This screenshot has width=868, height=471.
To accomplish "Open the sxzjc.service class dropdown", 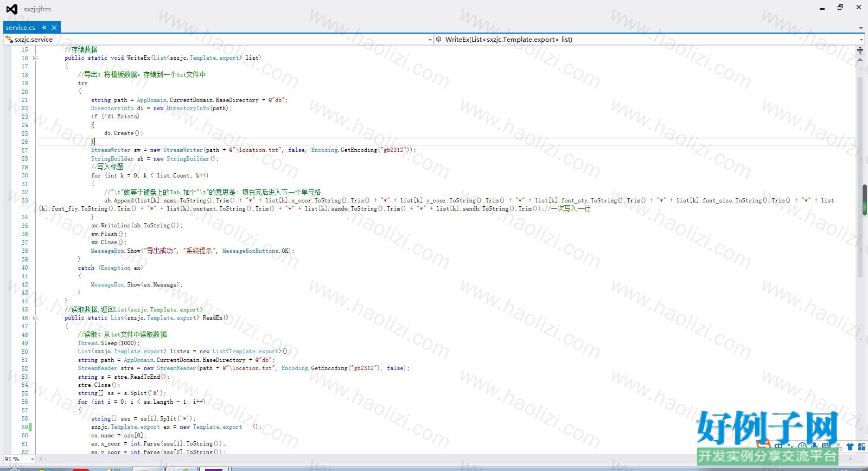I will pyautogui.click(x=430, y=40).
